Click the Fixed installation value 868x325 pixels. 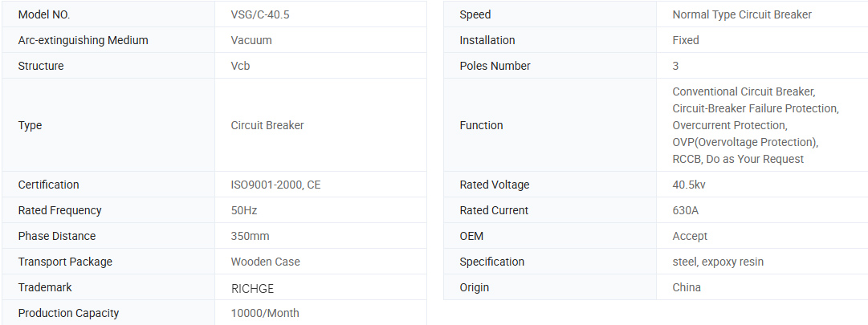[x=686, y=40]
